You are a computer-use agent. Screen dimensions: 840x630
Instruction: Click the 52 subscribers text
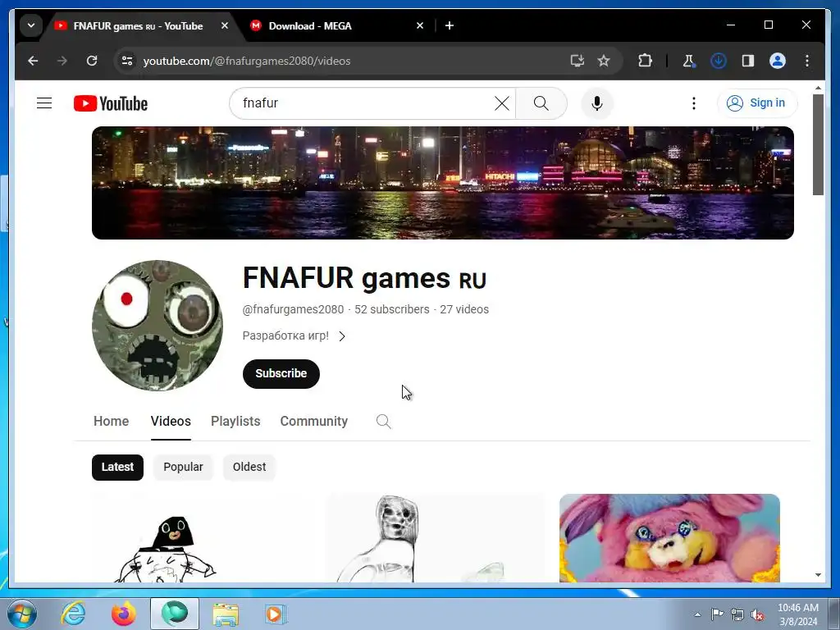tap(391, 309)
